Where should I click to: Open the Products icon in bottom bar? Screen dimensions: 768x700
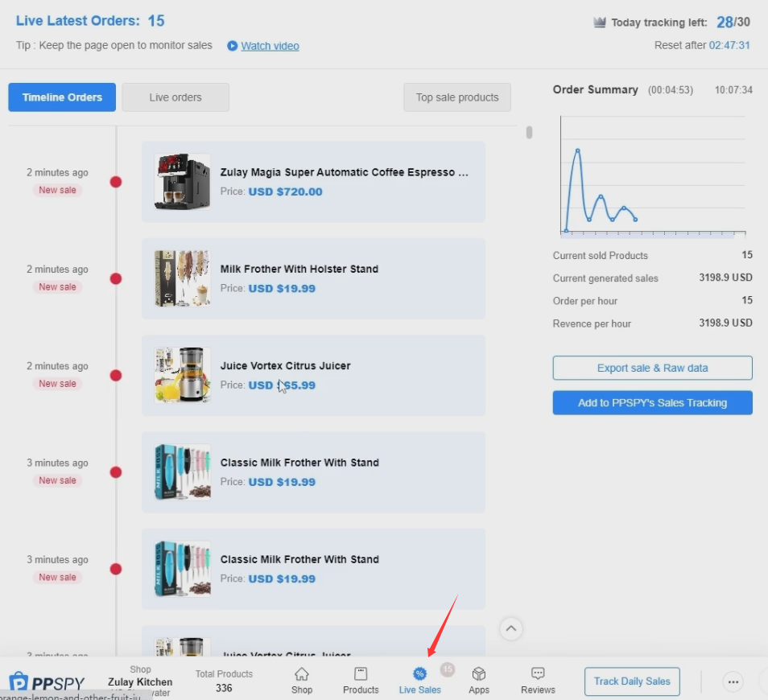pyautogui.click(x=361, y=674)
